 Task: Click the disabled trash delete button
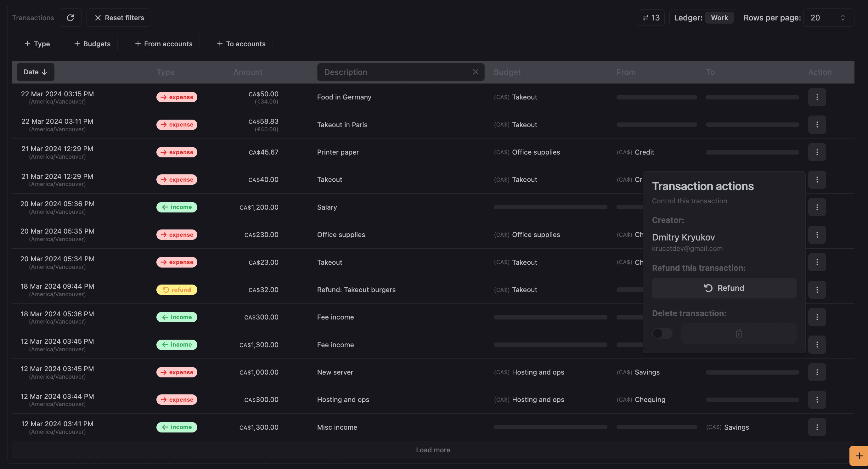pyautogui.click(x=739, y=334)
